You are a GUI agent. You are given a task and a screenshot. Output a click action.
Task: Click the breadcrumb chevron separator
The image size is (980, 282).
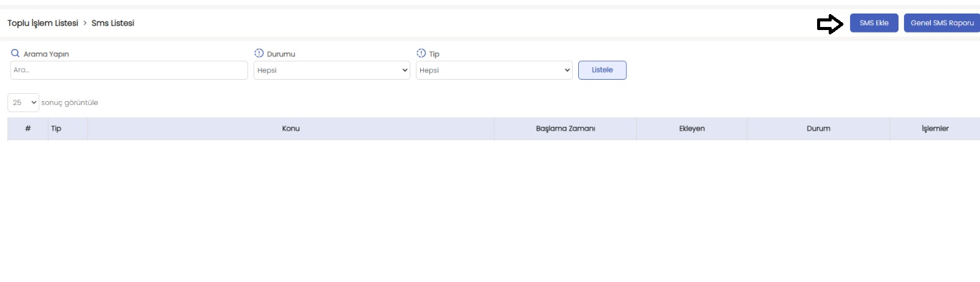pyautogui.click(x=85, y=23)
